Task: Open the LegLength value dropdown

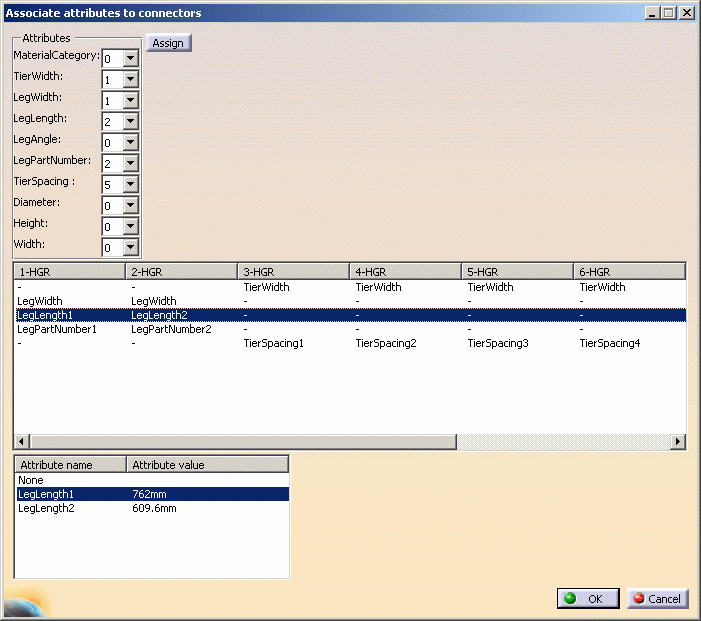Action: [130, 122]
